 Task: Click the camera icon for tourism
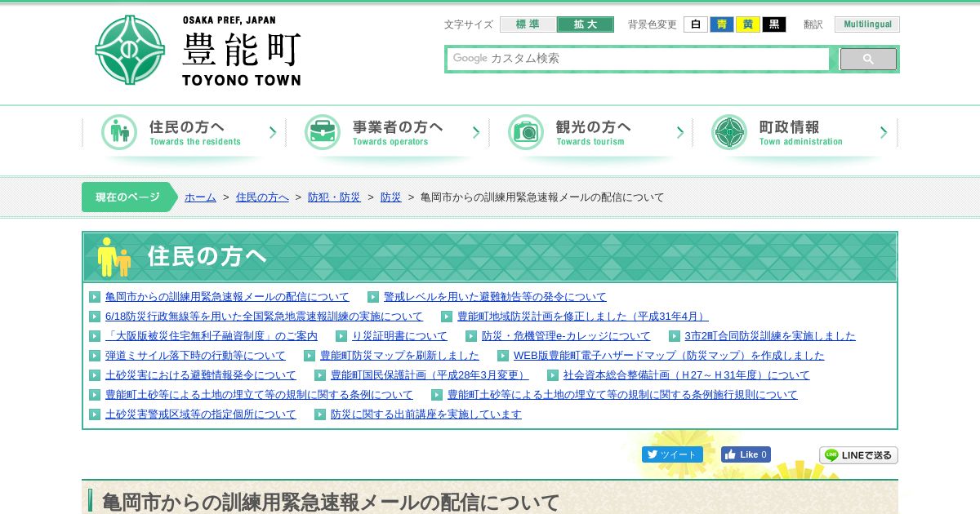[x=526, y=132]
